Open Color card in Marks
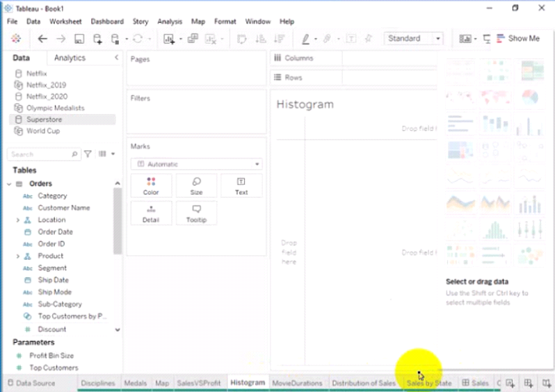The image size is (555, 392). [x=151, y=186]
